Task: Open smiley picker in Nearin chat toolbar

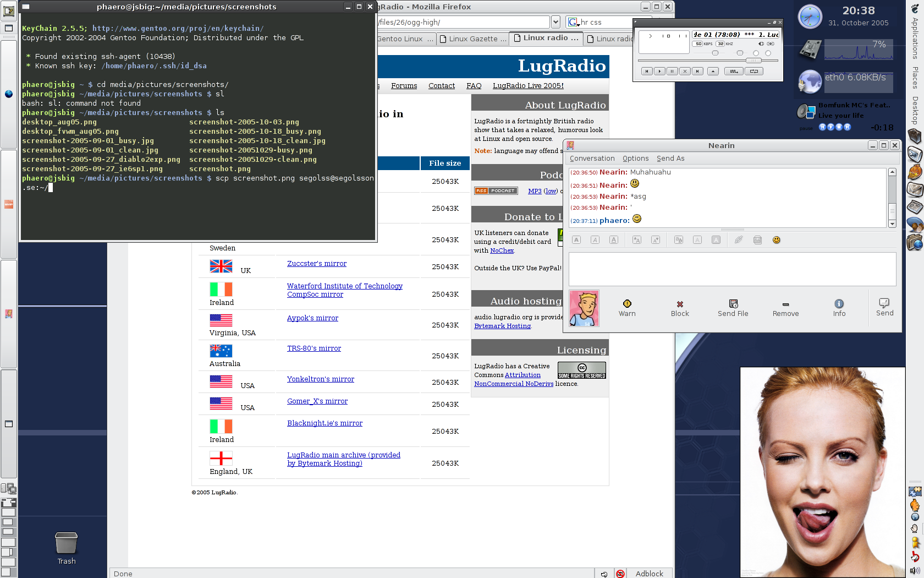Action: tap(777, 240)
